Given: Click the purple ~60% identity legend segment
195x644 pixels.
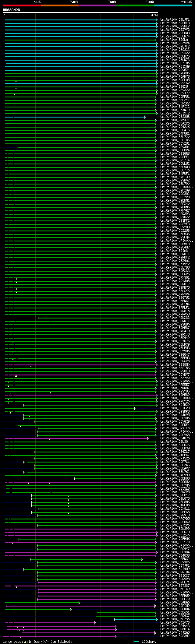Looking at the screenshot, I should point(97,5).
